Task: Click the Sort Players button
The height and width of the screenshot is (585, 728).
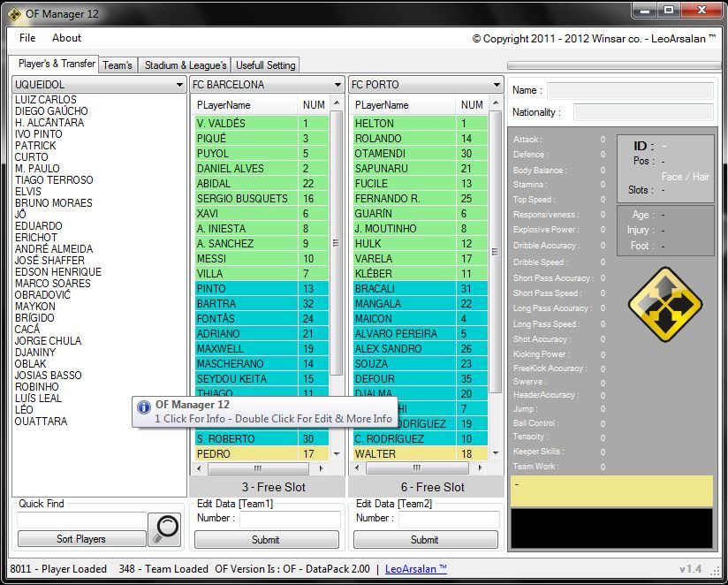Action: 81,539
